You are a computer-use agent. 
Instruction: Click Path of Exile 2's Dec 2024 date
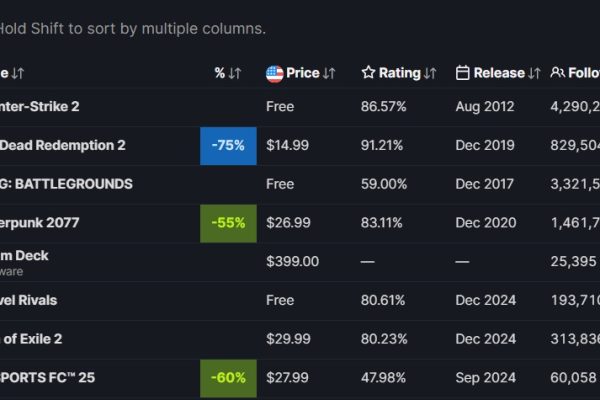pos(486,339)
